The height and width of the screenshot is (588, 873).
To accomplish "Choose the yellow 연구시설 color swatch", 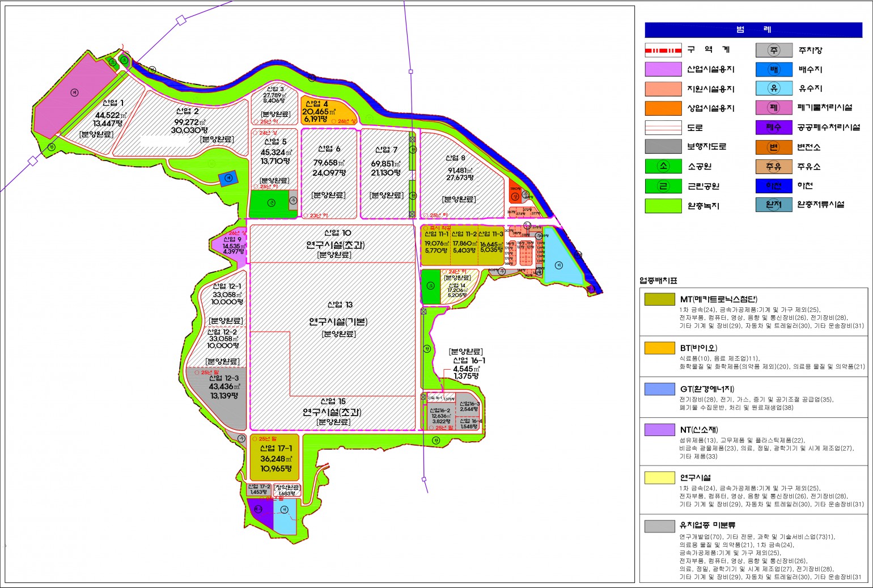I will coord(659,477).
